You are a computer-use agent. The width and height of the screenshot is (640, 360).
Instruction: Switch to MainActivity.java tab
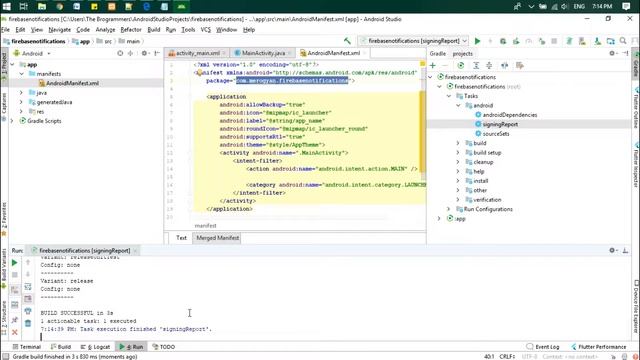click(263, 53)
